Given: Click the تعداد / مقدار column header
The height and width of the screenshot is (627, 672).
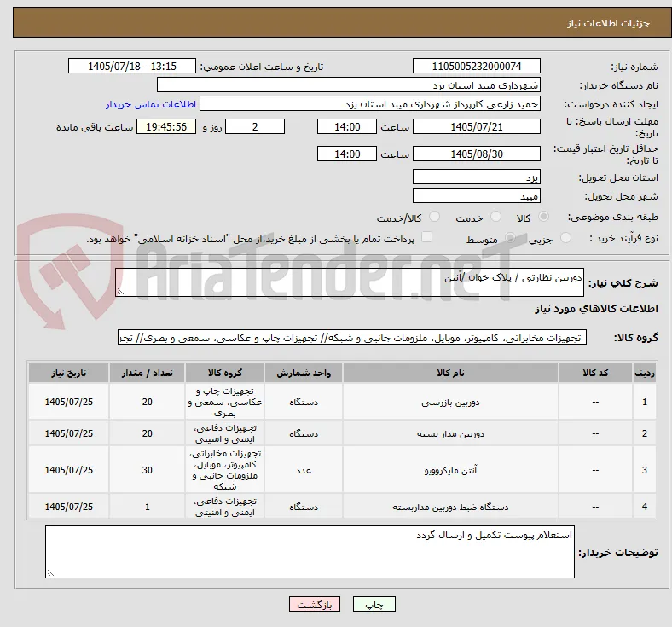Looking at the screenshot, I should coord(147,373).
